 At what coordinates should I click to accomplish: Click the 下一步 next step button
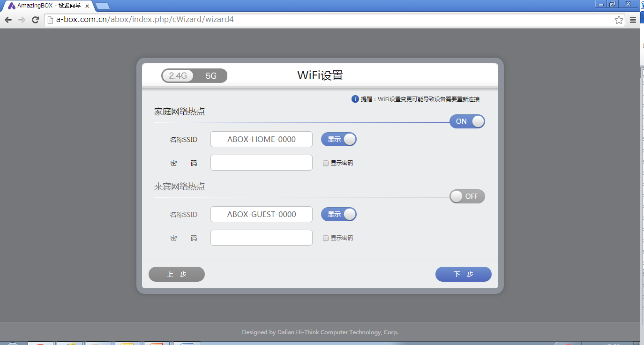463,274
